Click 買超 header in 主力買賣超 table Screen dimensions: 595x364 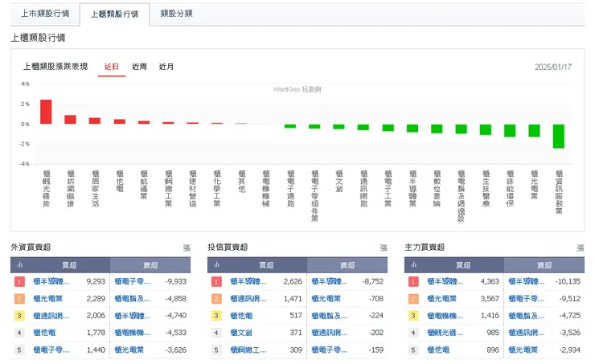pyautogui.click(x=463, y=265)
